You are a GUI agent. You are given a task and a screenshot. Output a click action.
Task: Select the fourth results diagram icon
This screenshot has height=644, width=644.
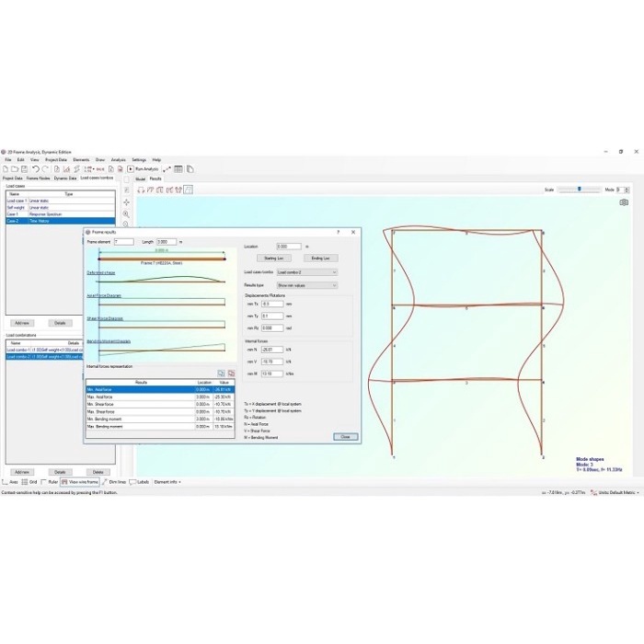coord(168,190)
